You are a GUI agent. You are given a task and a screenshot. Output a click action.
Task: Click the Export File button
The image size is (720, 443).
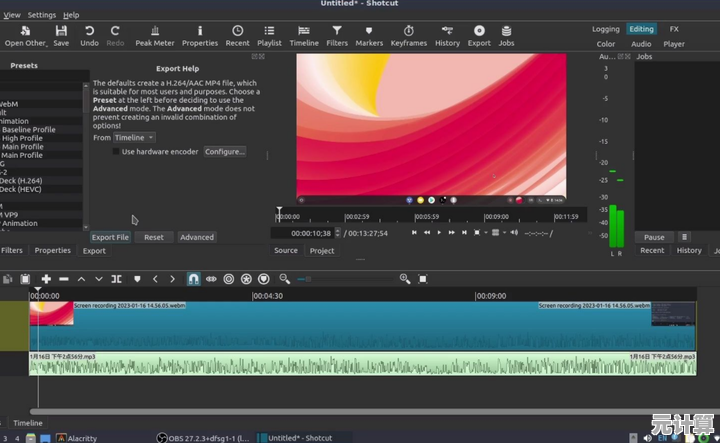click(x=110, y=237)
